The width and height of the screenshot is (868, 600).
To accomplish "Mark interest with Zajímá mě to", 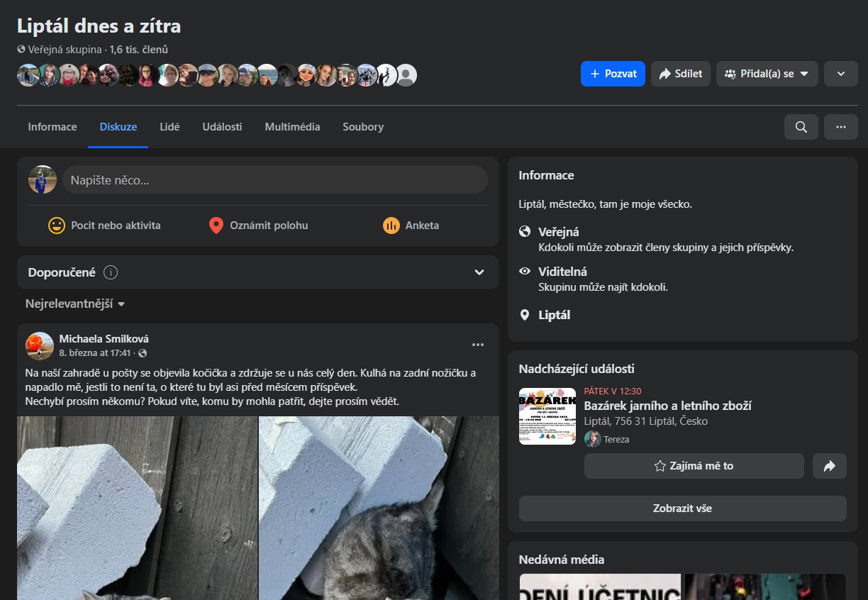I will [x=694, y=466].
